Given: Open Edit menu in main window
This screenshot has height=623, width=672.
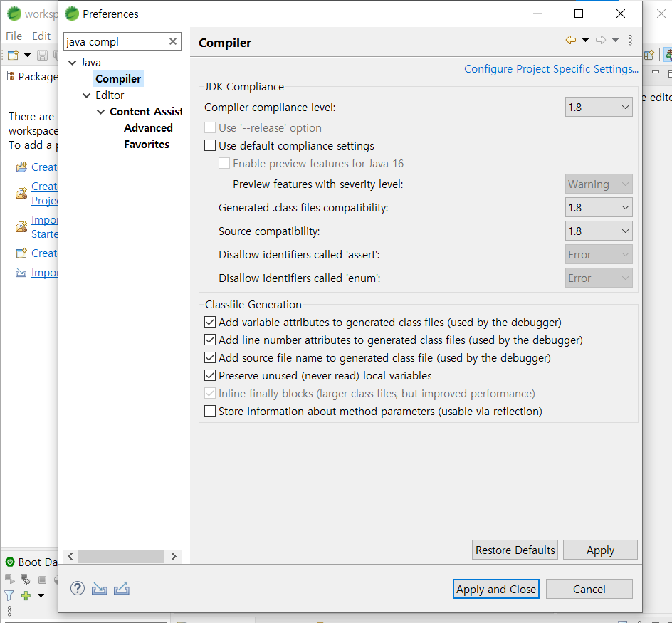Looking at the screenshot, I should tap(41, 36).
